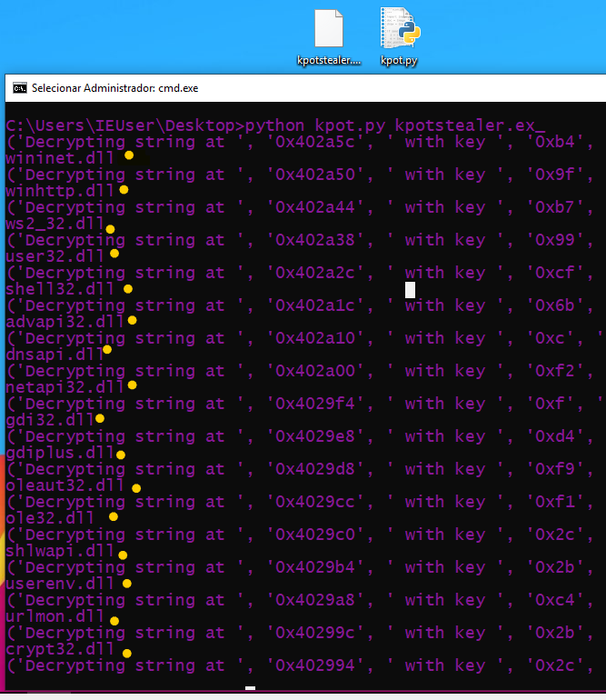Image resolution: width=606 pixels, height=700 pixels.
Task: Click the output line 'winhttp.dll'
Action: 59,191
